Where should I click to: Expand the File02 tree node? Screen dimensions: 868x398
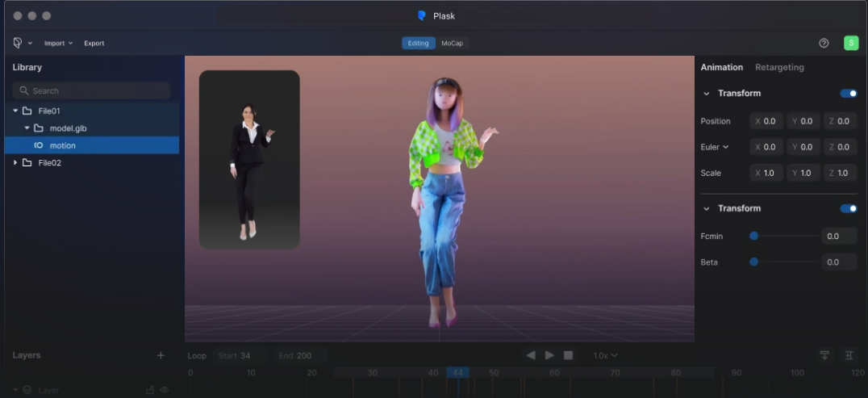tap(15, 163)
